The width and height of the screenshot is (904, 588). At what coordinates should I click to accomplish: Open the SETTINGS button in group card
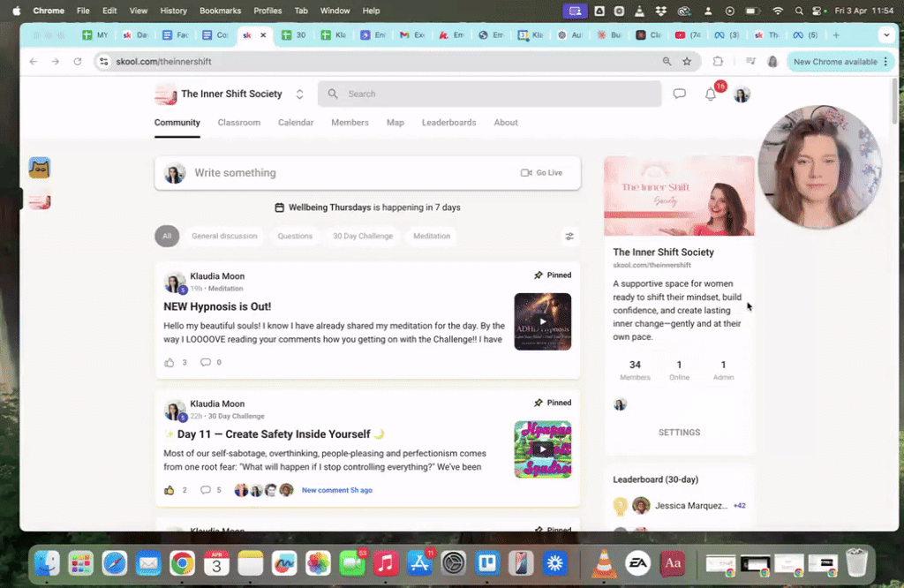tap(679, 433)
